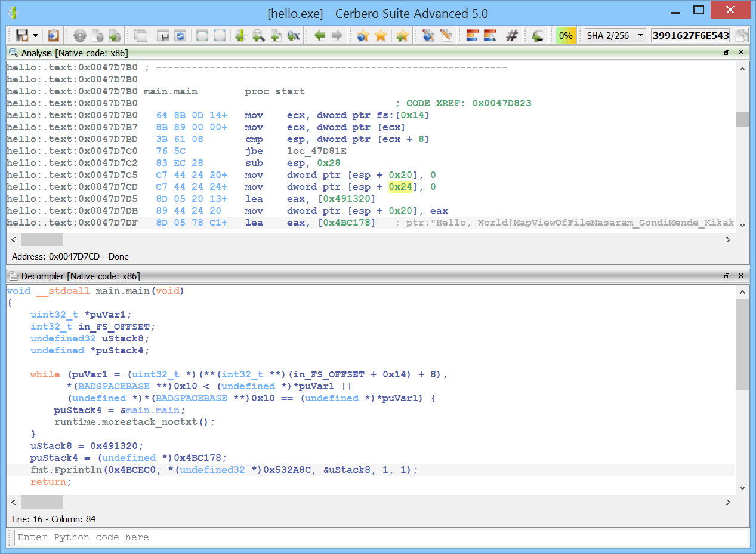Float the Analysis panel with restore button
Viewport: 756px width, 554px height.
[727, 53]
